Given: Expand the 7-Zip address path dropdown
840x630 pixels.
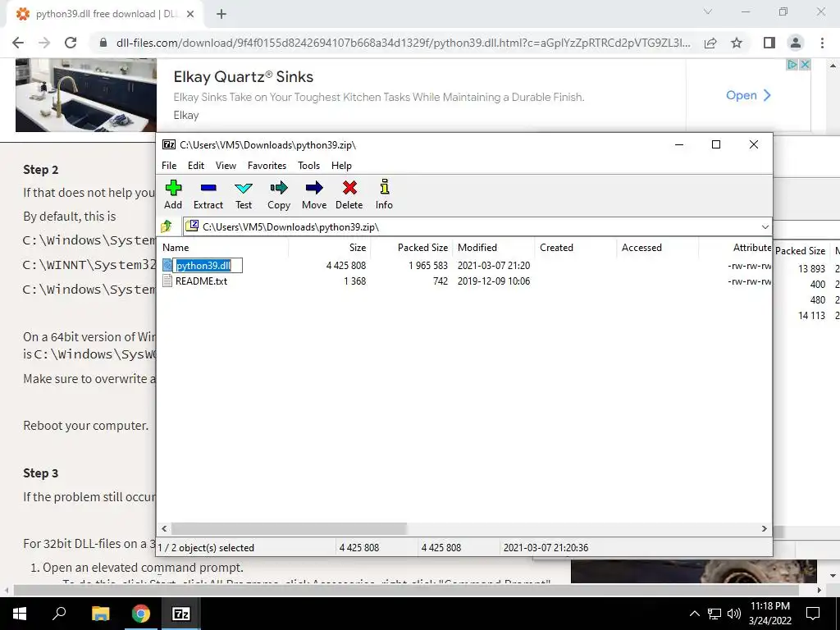Looking at the screenshot, I should [x=765, y=227].
